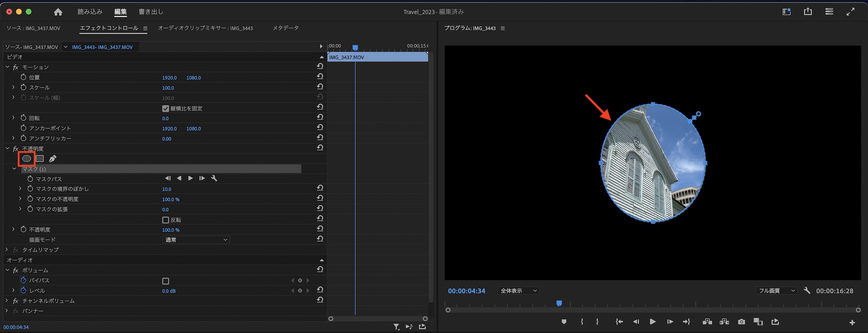Click the mask path tracking wrench icon
This screenshot has width=868, height=333.
pos(214,178)
